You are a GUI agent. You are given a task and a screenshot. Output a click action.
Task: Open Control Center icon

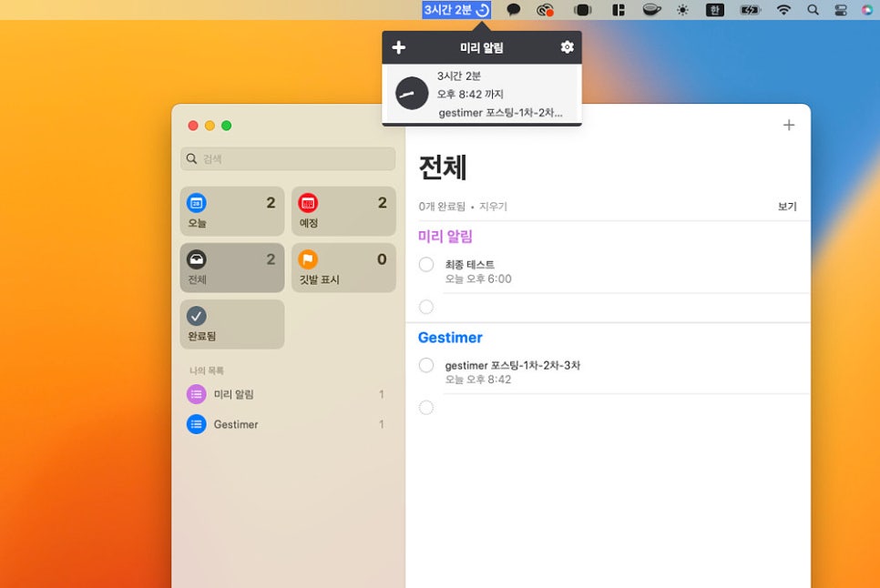pos(840,9)
